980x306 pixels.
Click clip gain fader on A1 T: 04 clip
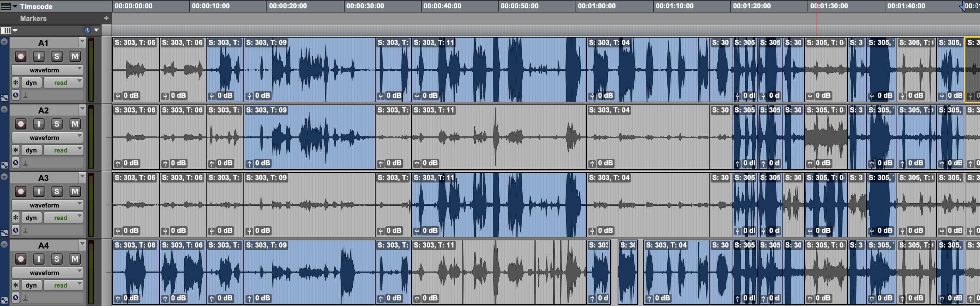click(592, 96)
